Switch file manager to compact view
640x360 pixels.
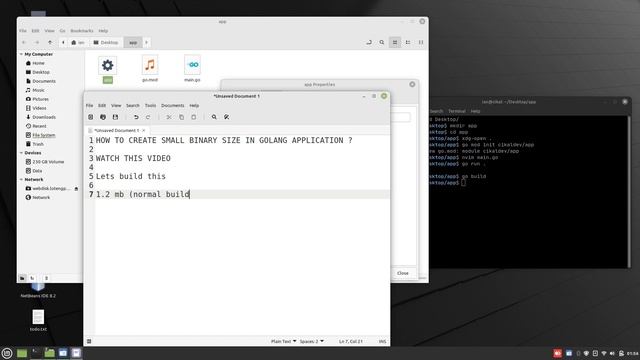point(421,42)
